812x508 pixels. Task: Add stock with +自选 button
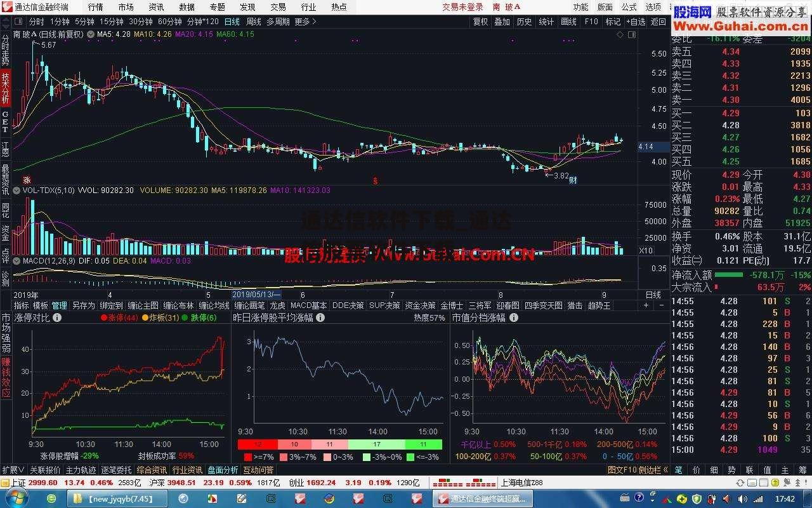635,21
